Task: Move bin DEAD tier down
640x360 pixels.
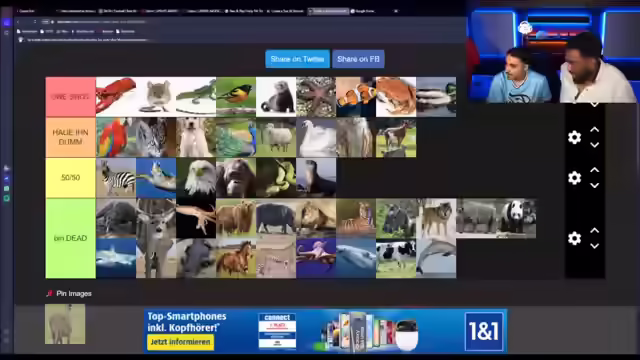Action: 595,246
